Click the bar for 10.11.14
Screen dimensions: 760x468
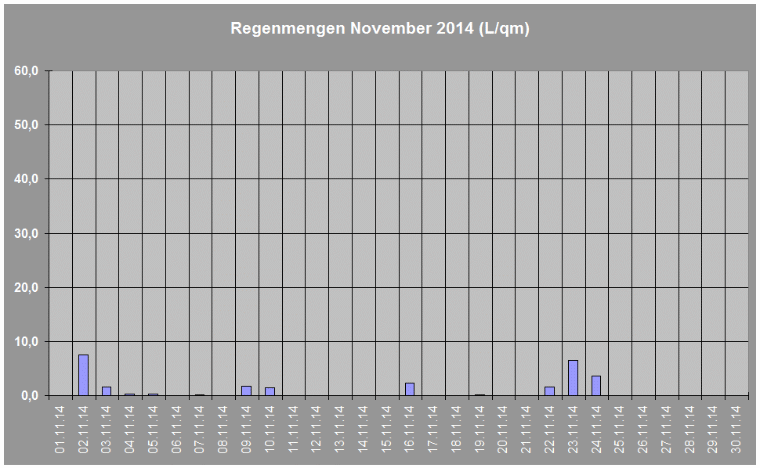pos(270,391)
